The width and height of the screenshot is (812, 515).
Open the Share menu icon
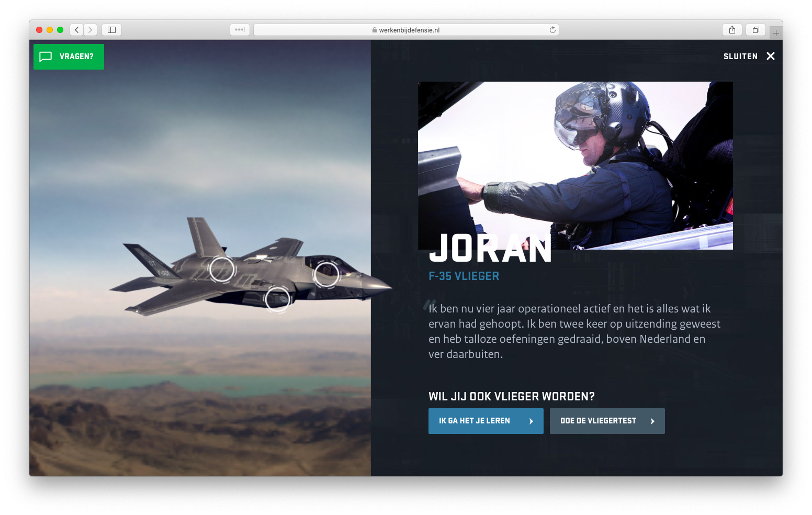pos(732,30)
